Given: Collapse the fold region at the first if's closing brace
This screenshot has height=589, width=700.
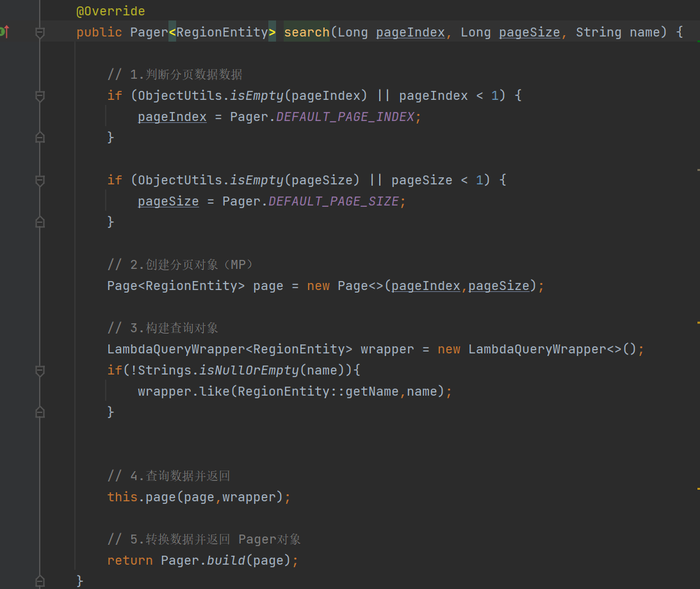Looking at the screenshot, I should (40, 136).
